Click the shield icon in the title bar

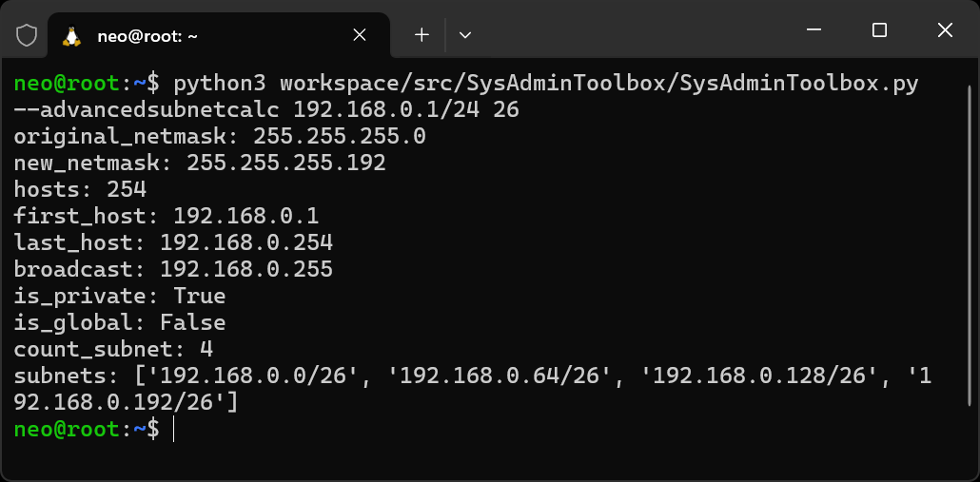pyautogui.click(x=27, y=35)
